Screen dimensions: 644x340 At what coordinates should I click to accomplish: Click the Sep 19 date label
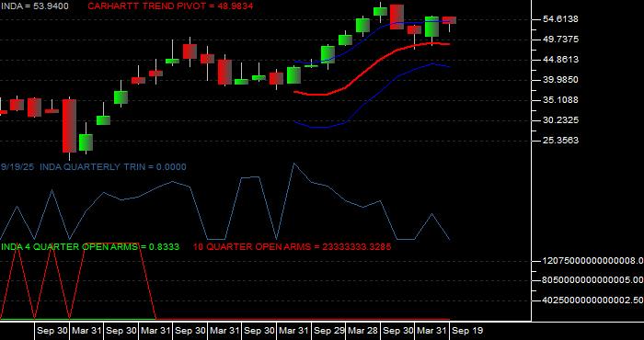[x=467, y=331]
